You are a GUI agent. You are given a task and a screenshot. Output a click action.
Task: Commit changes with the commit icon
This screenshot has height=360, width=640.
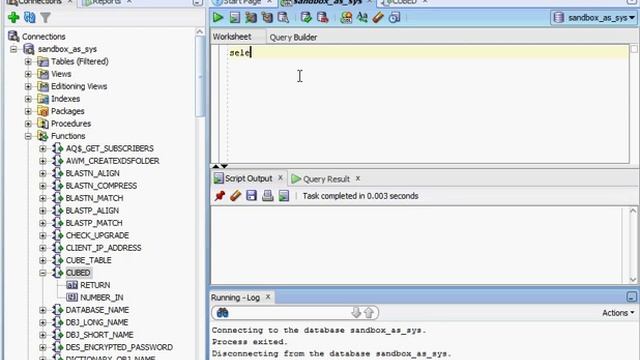[306, 18]
